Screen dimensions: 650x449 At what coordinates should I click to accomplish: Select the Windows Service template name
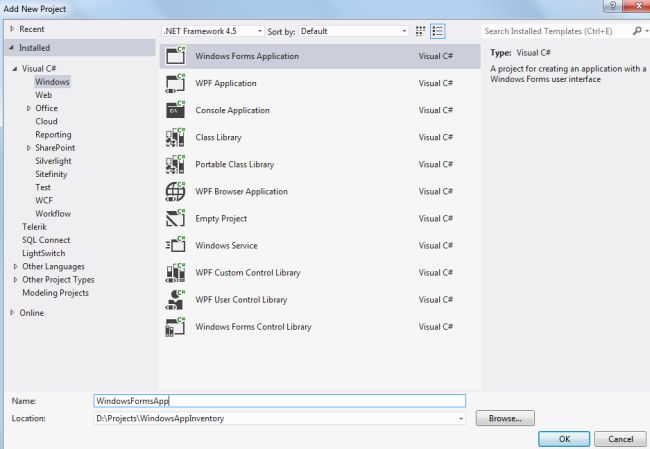coord(226,245)
